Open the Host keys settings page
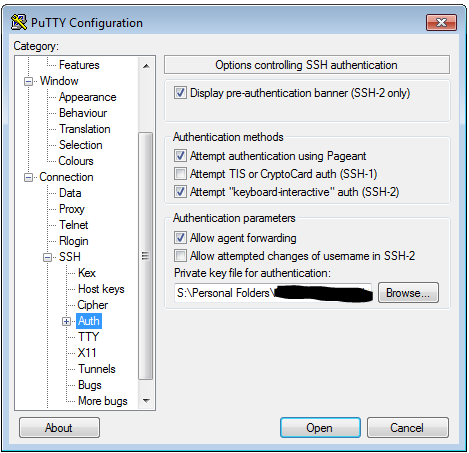The height and width of the screenshot is (453, 469). pos(101,289)
